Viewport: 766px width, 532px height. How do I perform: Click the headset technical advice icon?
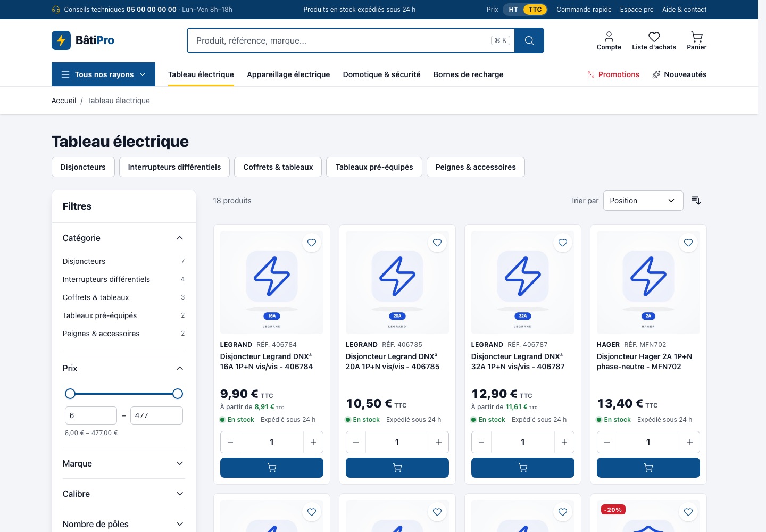click(56, 10)
